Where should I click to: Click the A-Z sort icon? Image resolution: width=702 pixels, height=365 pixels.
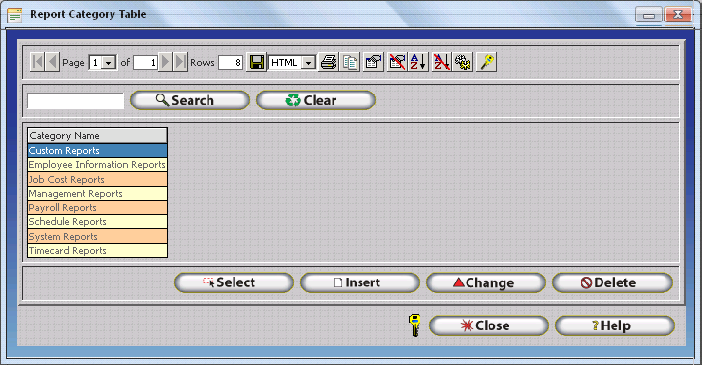click(x=418, y=62)
